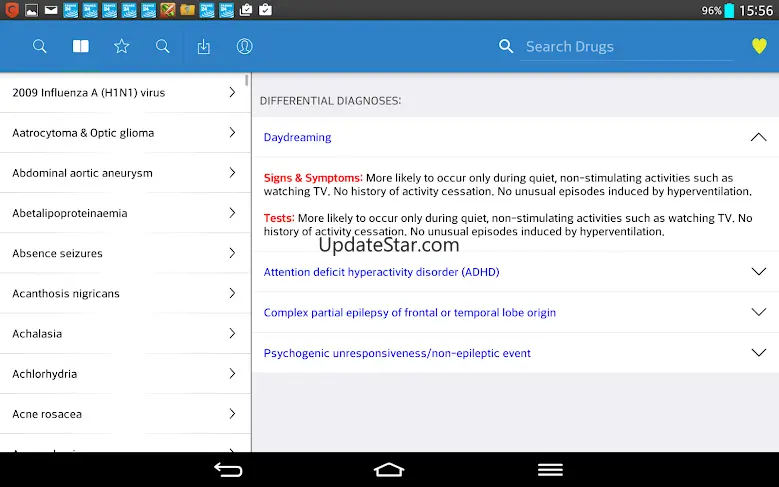Tap the Android back navigation button
Screen dimensions: 779x487
[x=228, y=470]
